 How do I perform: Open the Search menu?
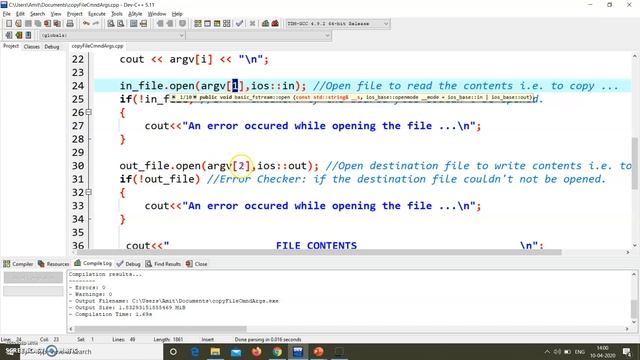pyautogui.click(x=37, y=14)
